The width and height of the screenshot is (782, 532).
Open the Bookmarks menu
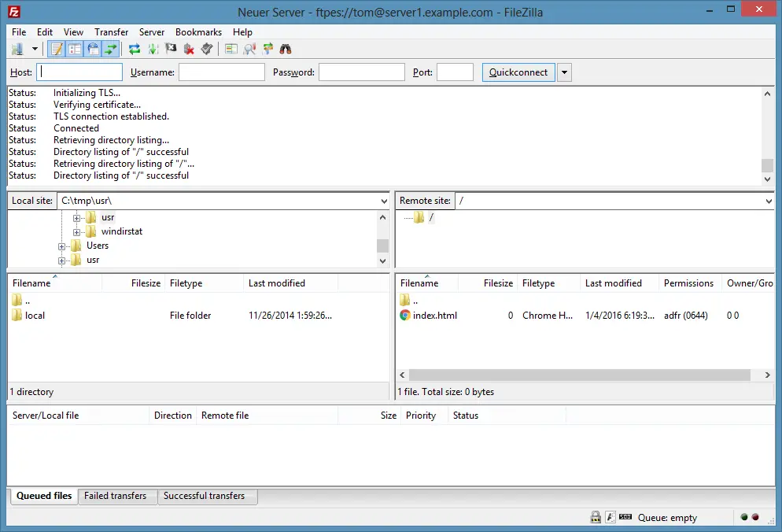(198, 32)
